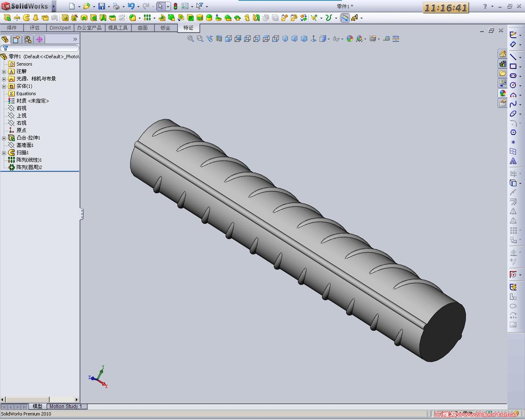Screen dimensions: 525x420
Task: Expand the manager pane tabs chevron
Action: click(75, 39)
